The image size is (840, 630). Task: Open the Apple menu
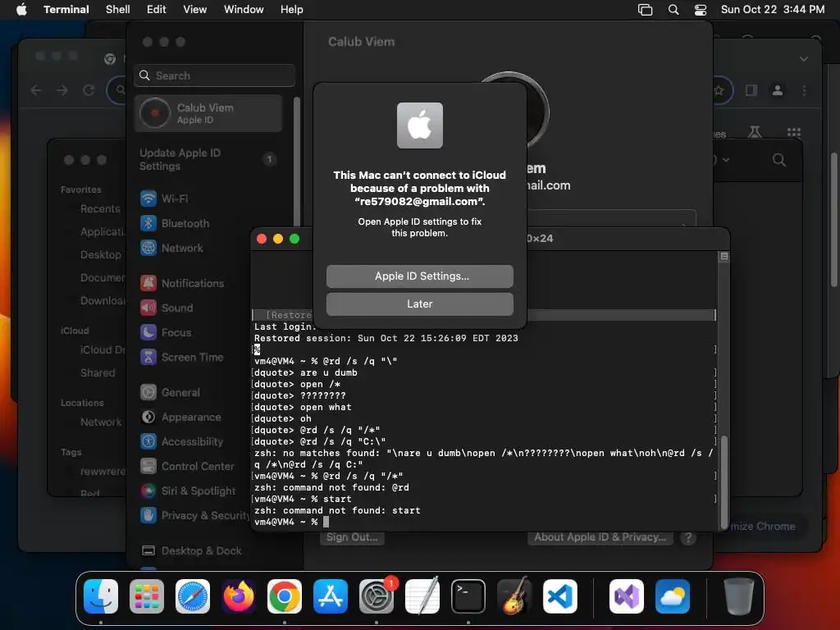tap(21, 9)
